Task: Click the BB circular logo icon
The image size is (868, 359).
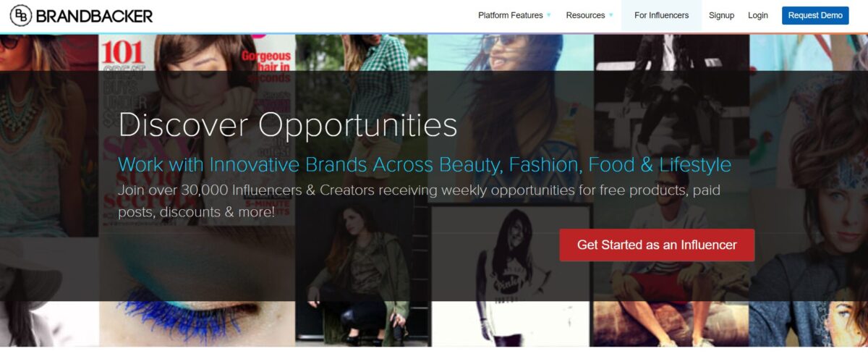Action: point(20,15)
